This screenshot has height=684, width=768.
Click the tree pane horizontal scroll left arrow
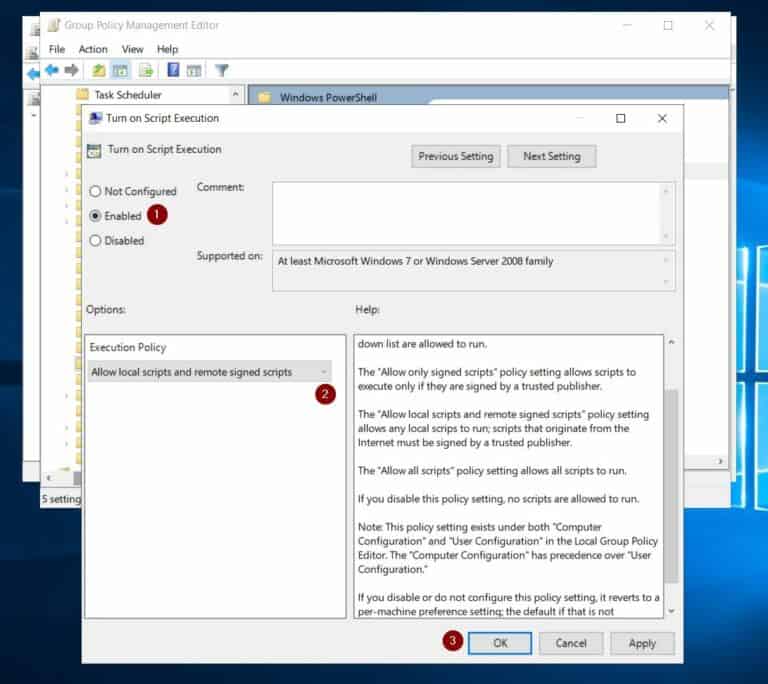click(48, 477)
